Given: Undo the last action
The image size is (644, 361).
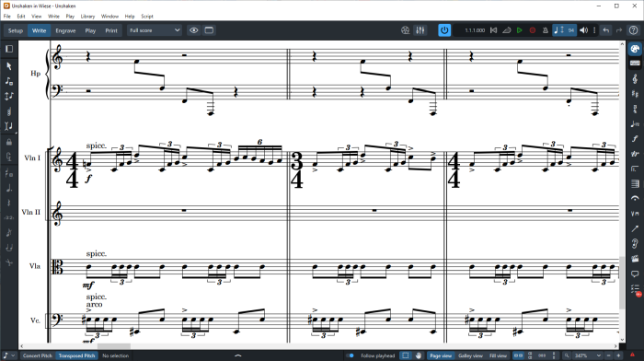Looking at the screenshot, I should click(x=605, y=30).
